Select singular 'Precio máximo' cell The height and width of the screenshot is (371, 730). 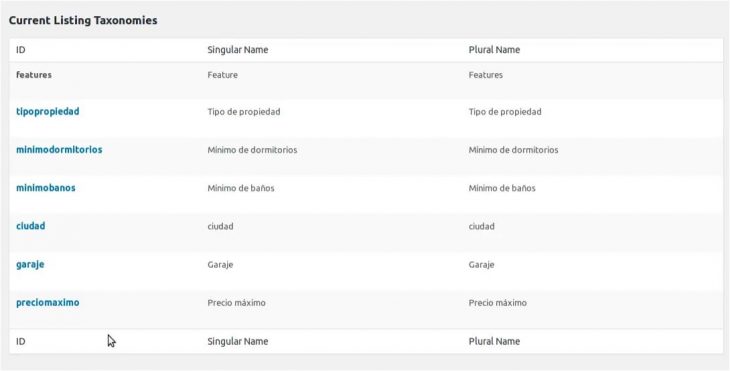pyautogui.click(x=237, y=303)
